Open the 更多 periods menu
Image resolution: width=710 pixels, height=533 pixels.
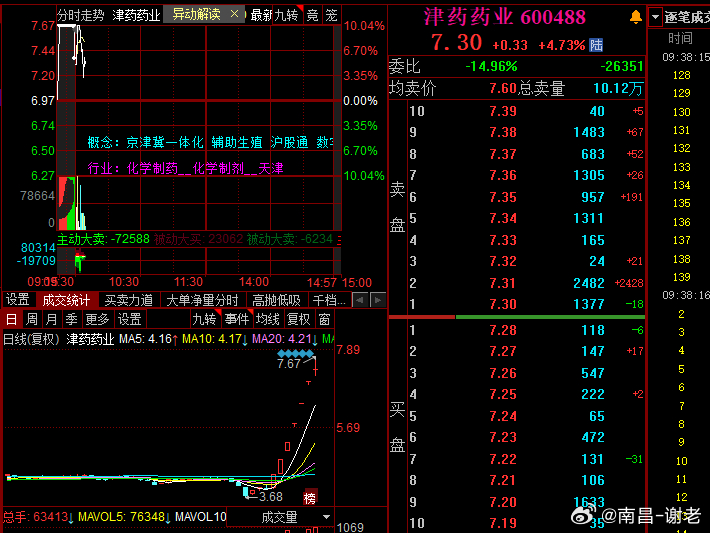97,320
